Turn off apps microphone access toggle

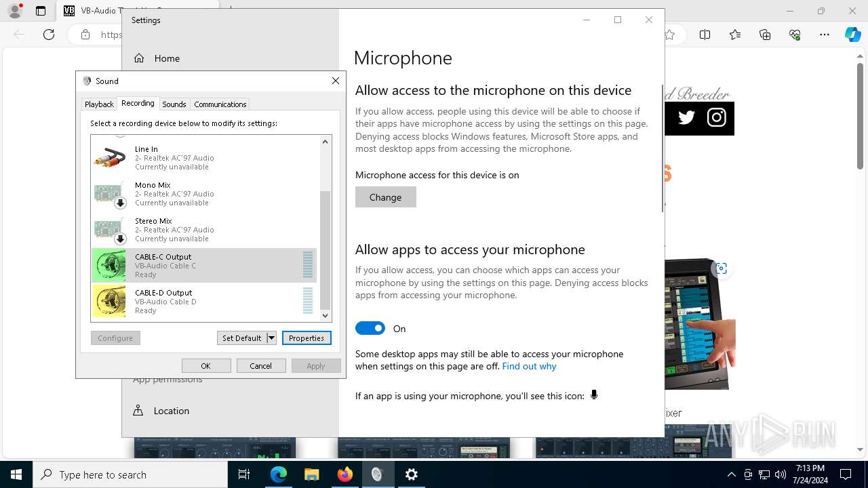pyautogui.click(x=370, y=328)
